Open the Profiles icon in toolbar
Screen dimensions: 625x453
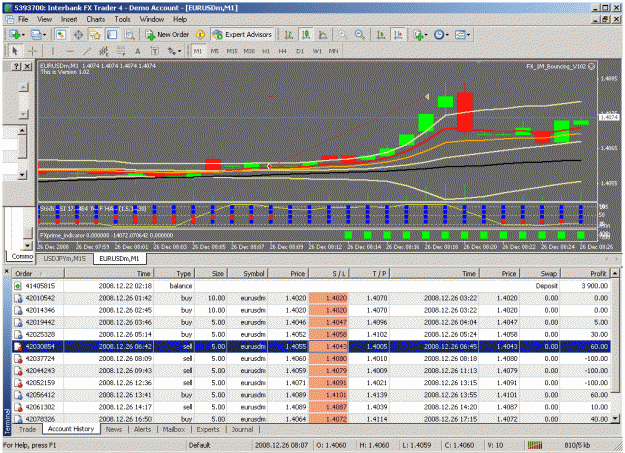pyautogui.click(x=35, y=35)
